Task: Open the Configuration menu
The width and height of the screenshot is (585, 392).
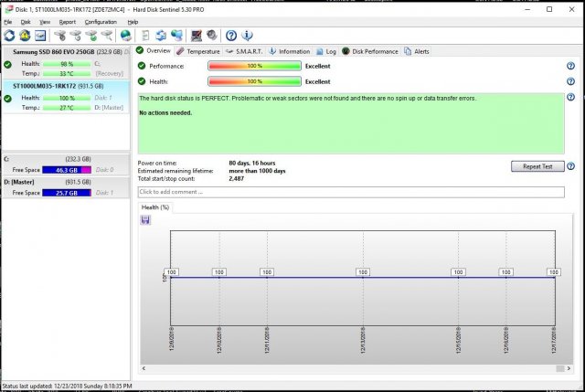Action: [x=101, y=21]
